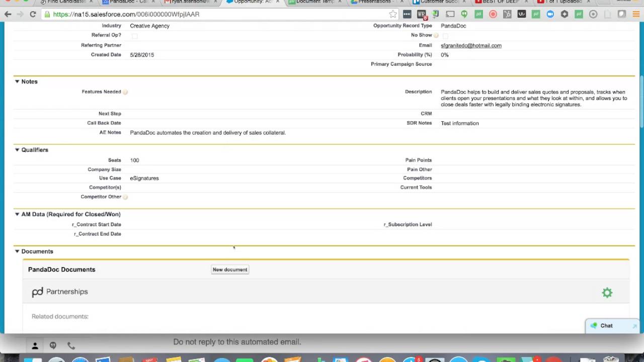
Task: Close the Presentations browser tab
Action: pyautogui.click(x=402, y=2)
